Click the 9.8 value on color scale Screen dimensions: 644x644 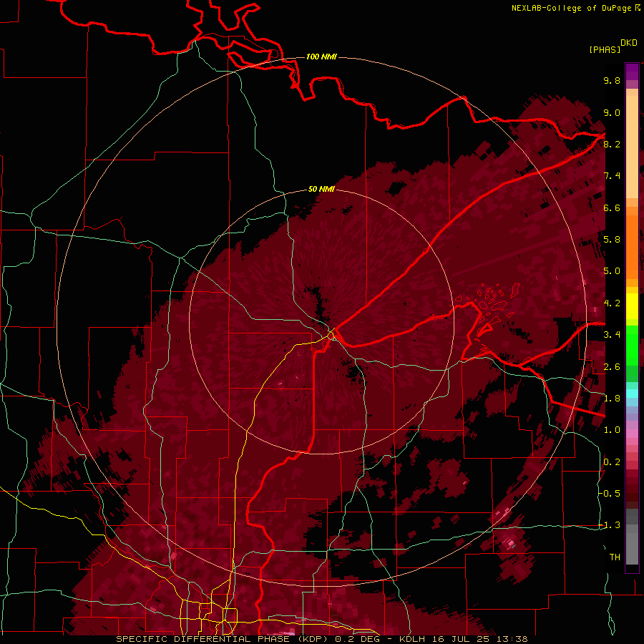[x=612, y=80]
